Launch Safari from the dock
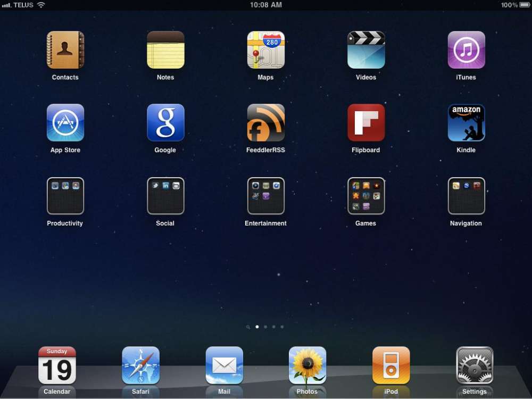Screen dimensions: 532x399 tap(140, 365)
